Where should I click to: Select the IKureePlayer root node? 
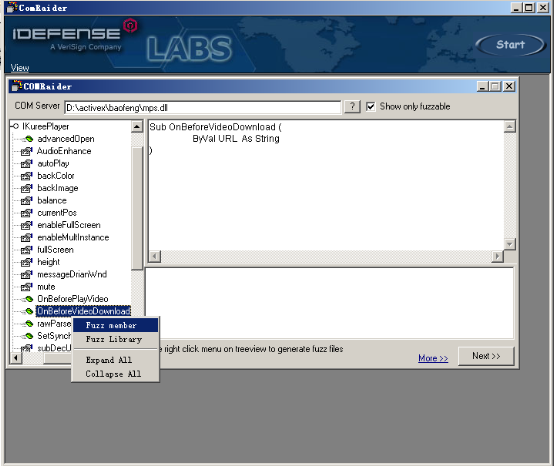(45, 126)
